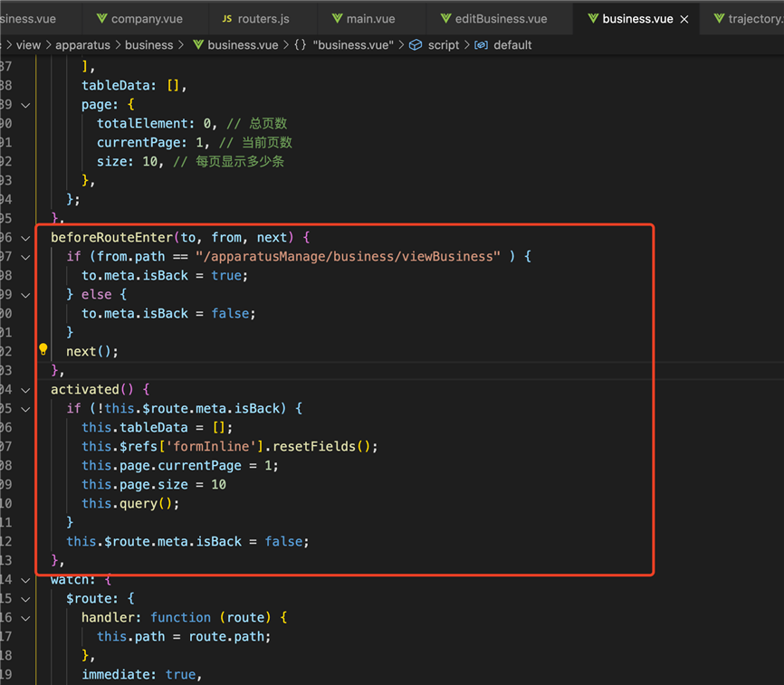Open the apparatus folder in the breadcrumb
784x685 pixels.
[82, 45]
